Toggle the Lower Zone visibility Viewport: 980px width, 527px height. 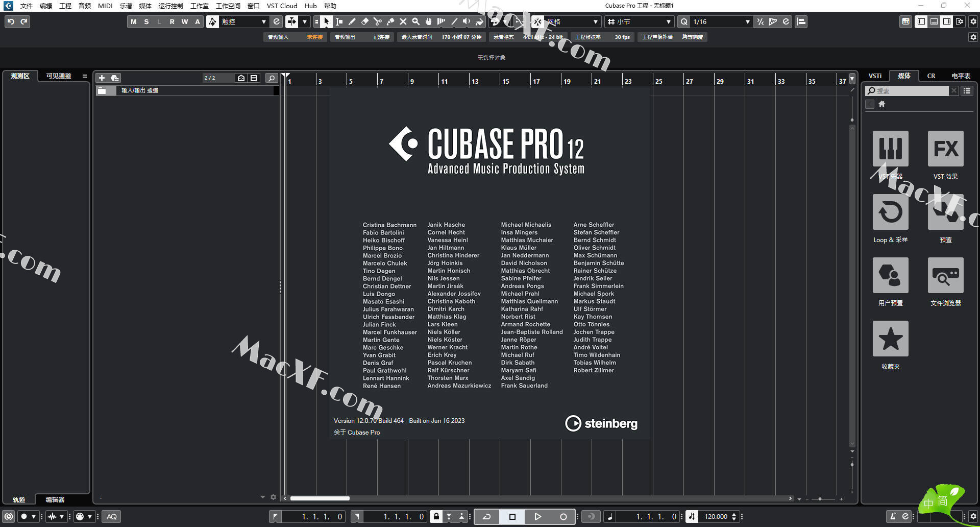click(x=934, y=21)
